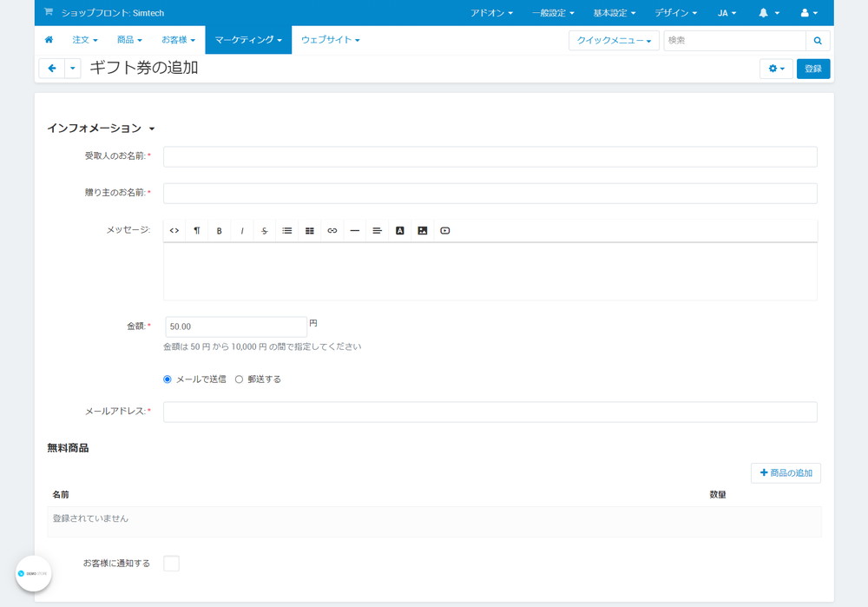This screenshot has height=607, width=868.
Task: Click the 無料商品 section heading
Action: (68, 448)
